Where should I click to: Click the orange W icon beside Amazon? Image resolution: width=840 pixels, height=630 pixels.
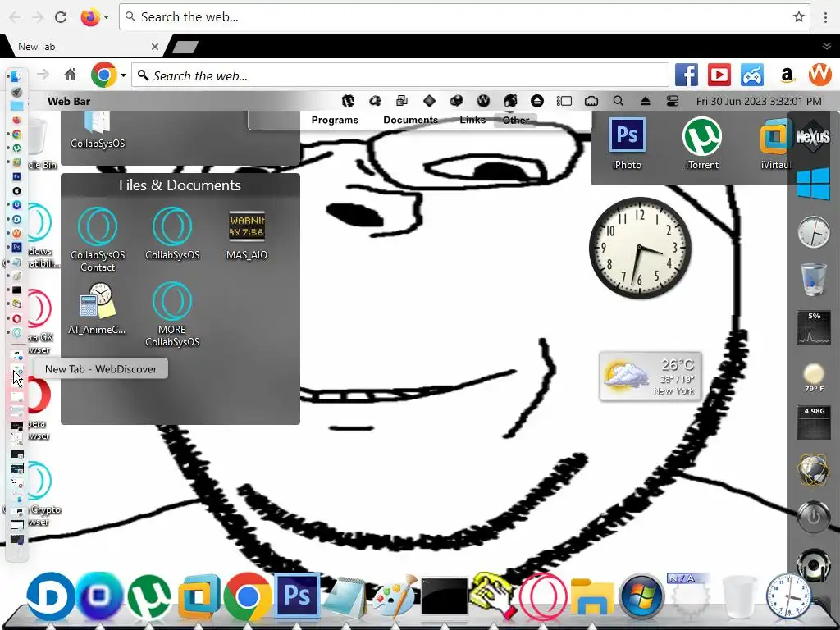[819, 75]
